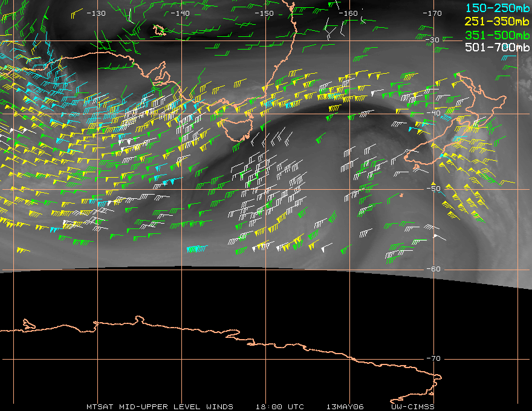Click the -30 latitude label
Image resolution: width=532 pixels, height=411 pixels.
(433, 40)
